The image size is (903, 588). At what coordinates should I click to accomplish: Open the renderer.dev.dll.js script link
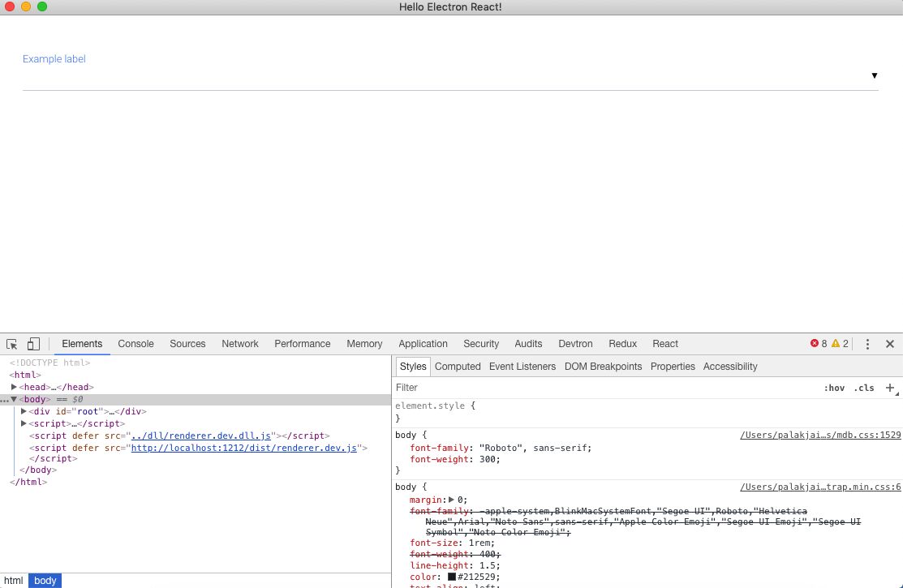201,436
